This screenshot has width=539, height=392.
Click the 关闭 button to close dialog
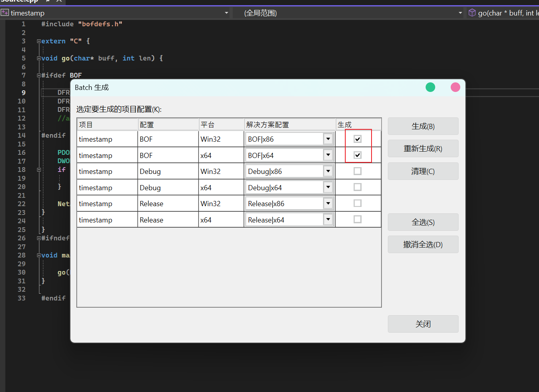pos(423,324)
